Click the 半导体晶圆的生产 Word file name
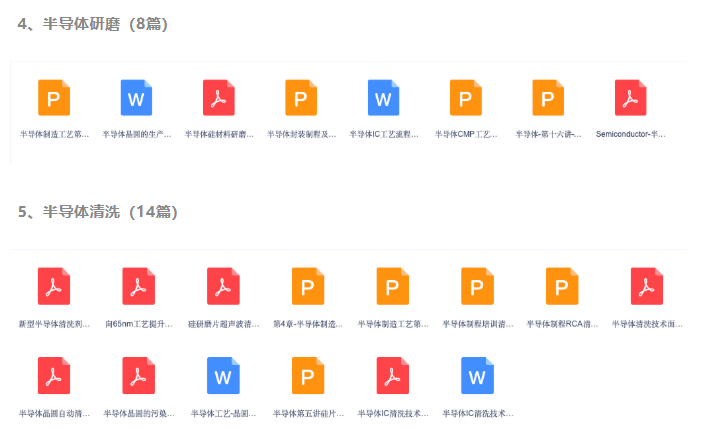Image resolution: width=713 pixels, height=441 pixels. point(137,134)
